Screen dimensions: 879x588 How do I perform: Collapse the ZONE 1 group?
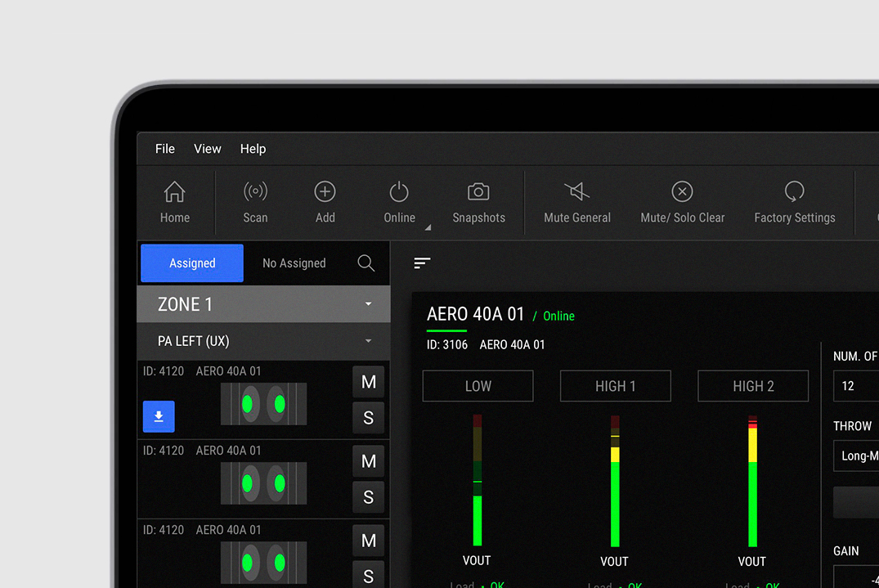click(x=368, y=304)
